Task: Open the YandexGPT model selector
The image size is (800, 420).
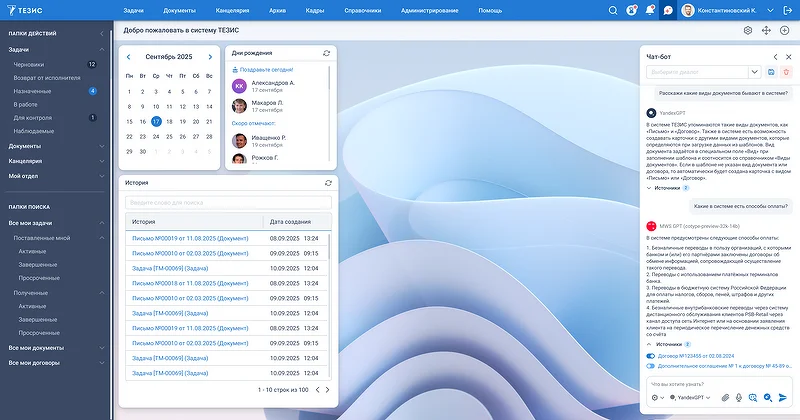Action: click(x=689, y=397)
